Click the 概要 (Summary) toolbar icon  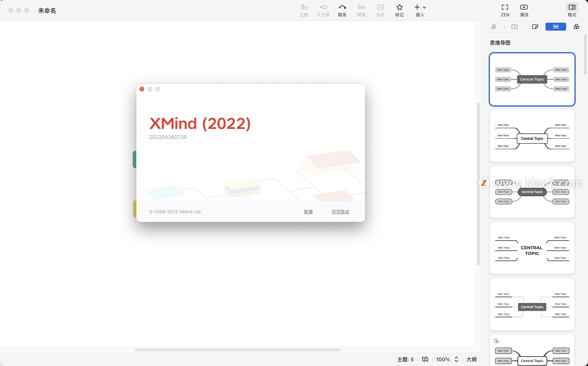(x=361, y=10)
